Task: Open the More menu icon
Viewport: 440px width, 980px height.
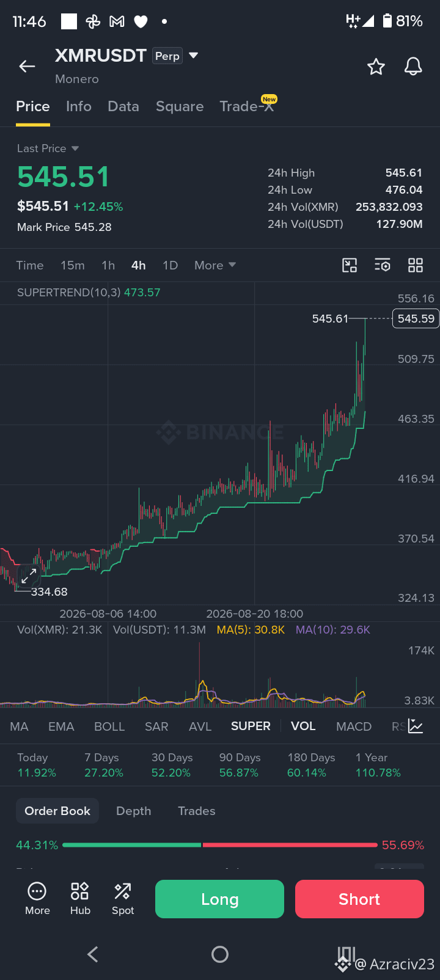Action: tap(37, 899)
